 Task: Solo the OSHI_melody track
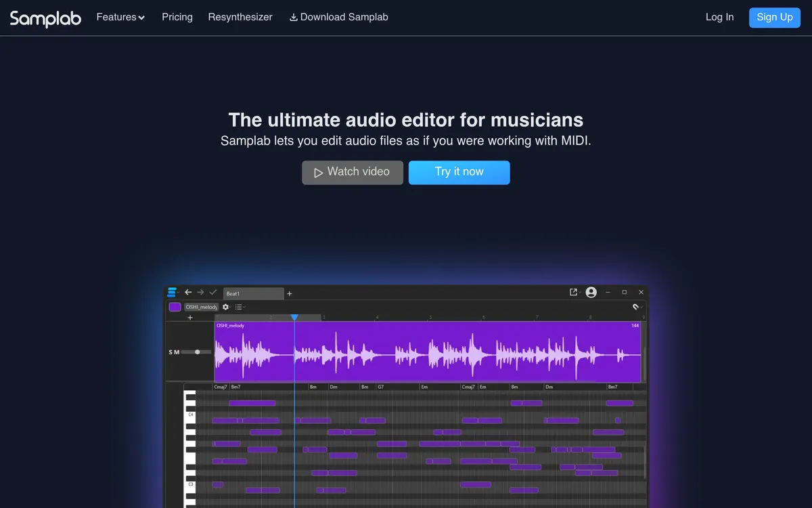(x=171, y=352)
